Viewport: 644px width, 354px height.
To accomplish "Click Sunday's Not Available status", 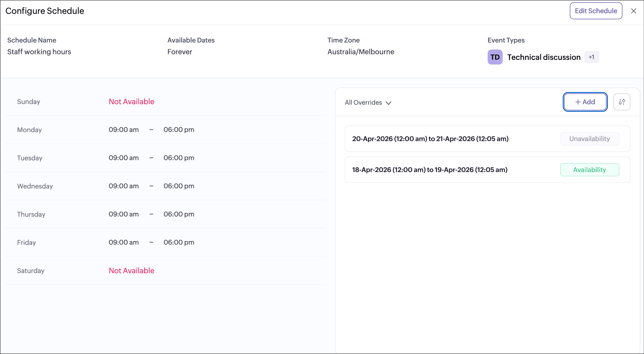I will coord(131,101).
